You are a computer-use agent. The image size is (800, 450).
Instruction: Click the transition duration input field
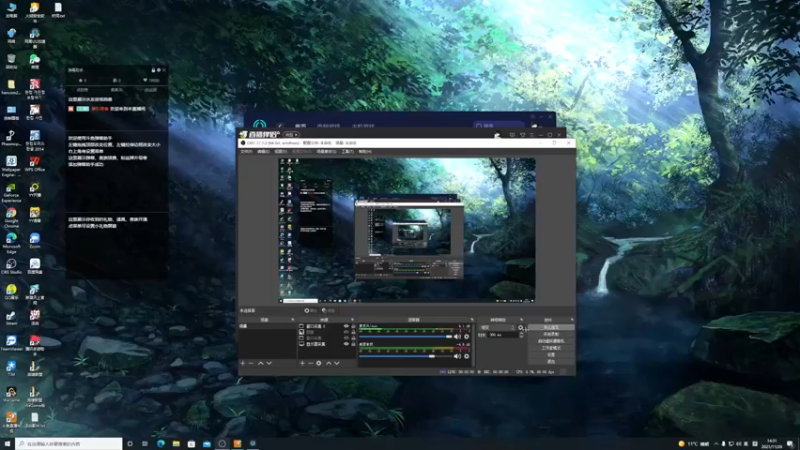(504, 335)
